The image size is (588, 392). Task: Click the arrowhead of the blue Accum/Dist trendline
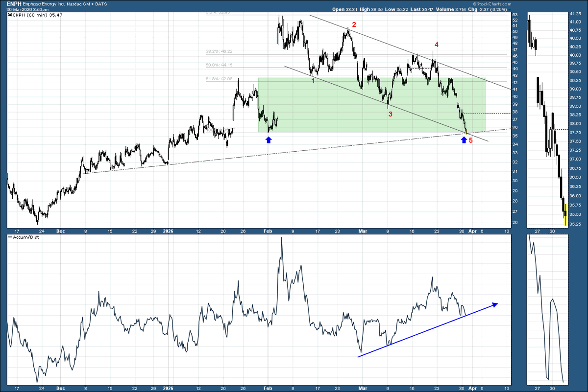[x=495, y=304]
